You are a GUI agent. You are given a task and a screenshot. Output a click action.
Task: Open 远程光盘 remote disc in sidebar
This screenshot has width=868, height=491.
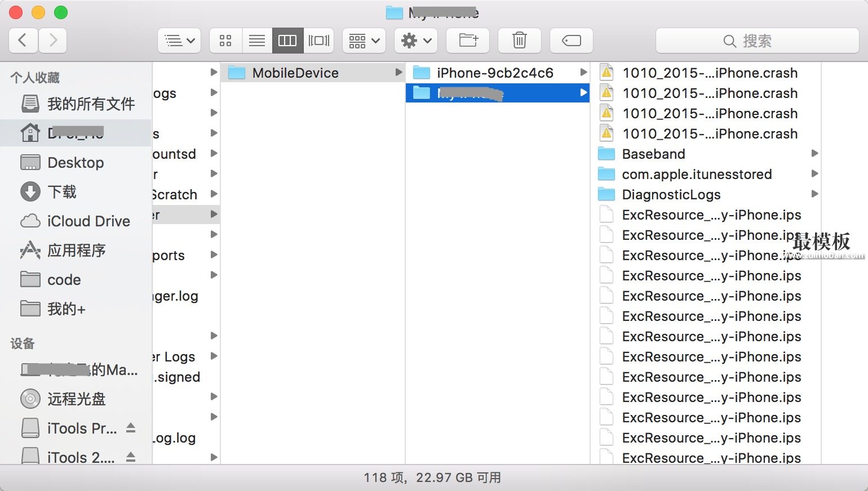point(76,399)
